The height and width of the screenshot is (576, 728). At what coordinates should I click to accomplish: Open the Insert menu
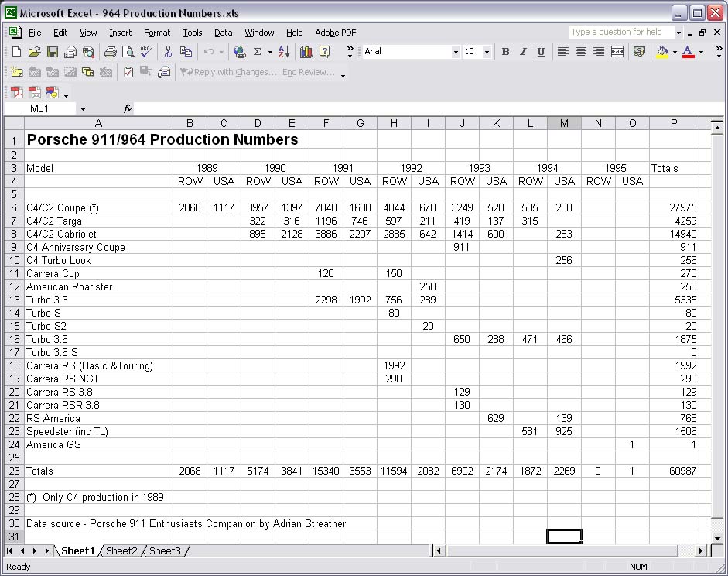tap(120, 33)
